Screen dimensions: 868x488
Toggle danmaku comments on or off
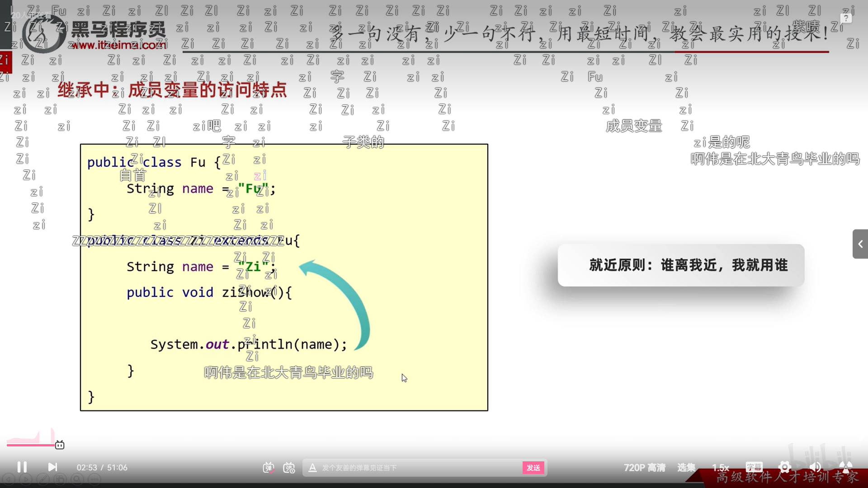tap(268, 468)
